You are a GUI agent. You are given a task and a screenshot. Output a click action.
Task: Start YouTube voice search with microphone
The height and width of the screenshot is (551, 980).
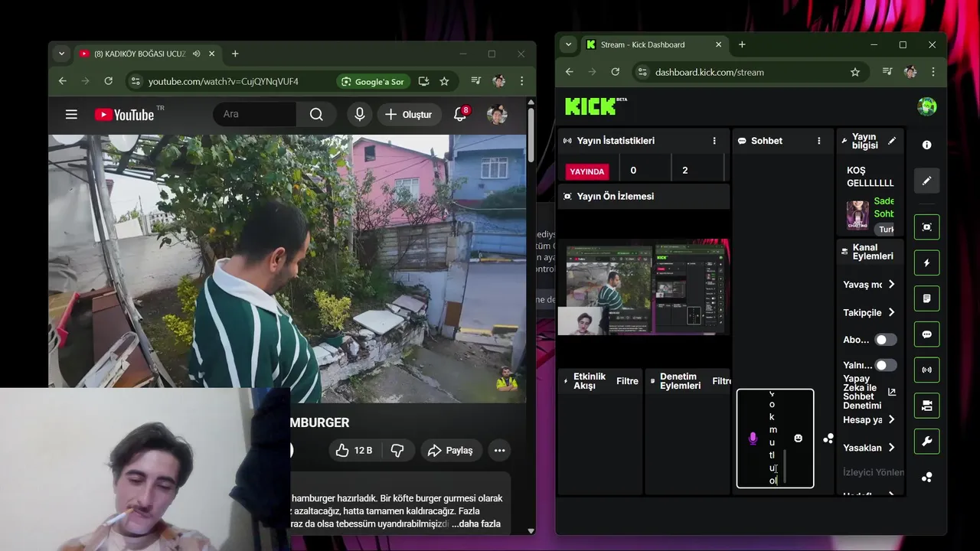[x=359, y=114]
